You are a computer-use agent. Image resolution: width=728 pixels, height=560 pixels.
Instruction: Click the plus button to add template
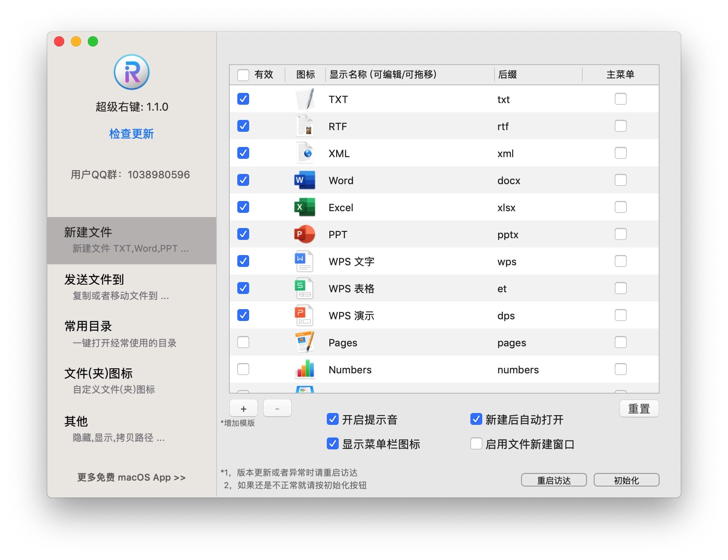coord(244,408)
